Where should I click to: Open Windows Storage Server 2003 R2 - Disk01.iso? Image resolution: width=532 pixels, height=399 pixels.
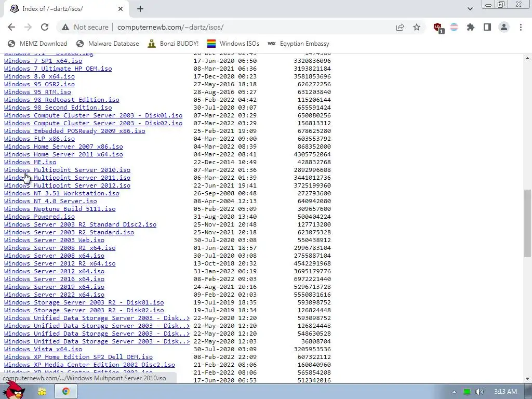pyautogui.click(x=84, y=303)
